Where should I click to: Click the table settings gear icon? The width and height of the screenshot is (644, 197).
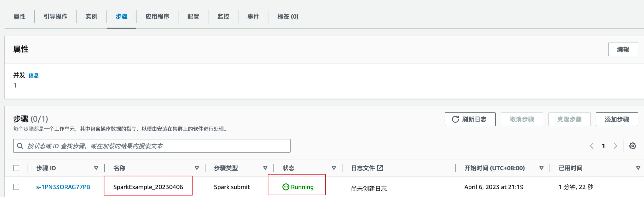(x=632, y=146)
